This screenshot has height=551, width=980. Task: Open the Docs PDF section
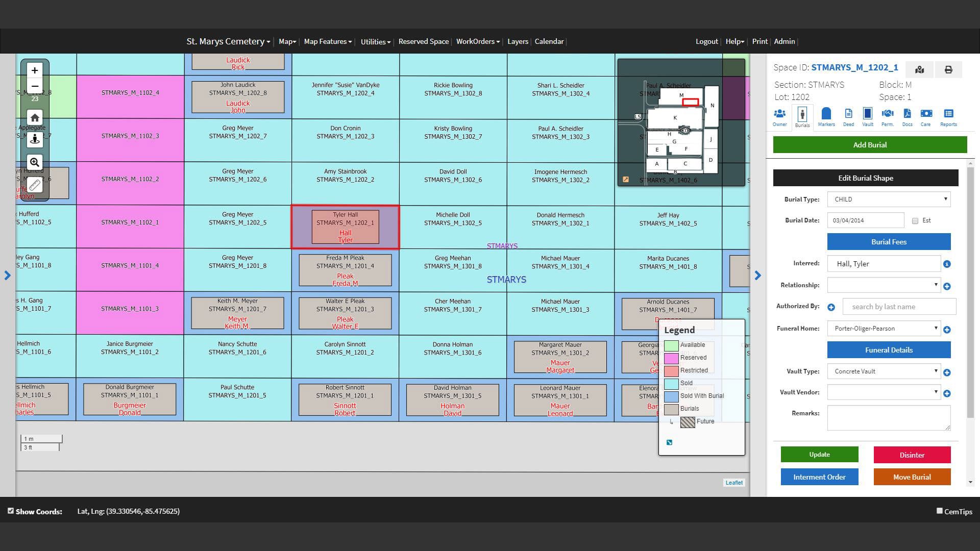907,117
